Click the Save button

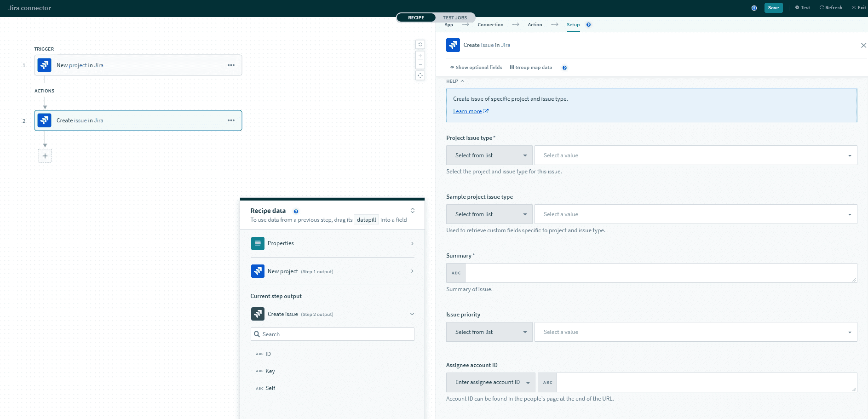click(773, 8)
